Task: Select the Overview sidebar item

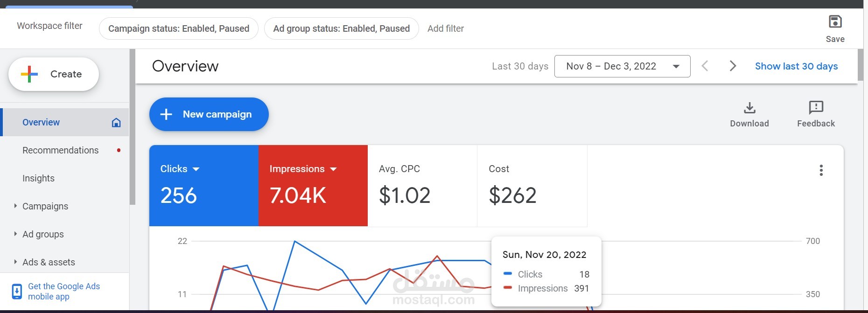Action: tap(65, 122)
